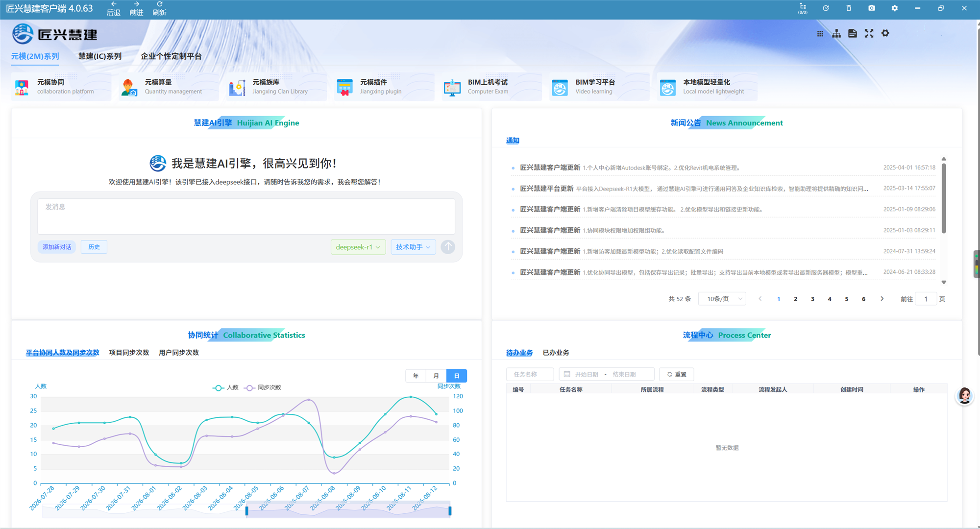
Task: Click the screenshot camera icon in title bar
Action: [x=872, y=8]
